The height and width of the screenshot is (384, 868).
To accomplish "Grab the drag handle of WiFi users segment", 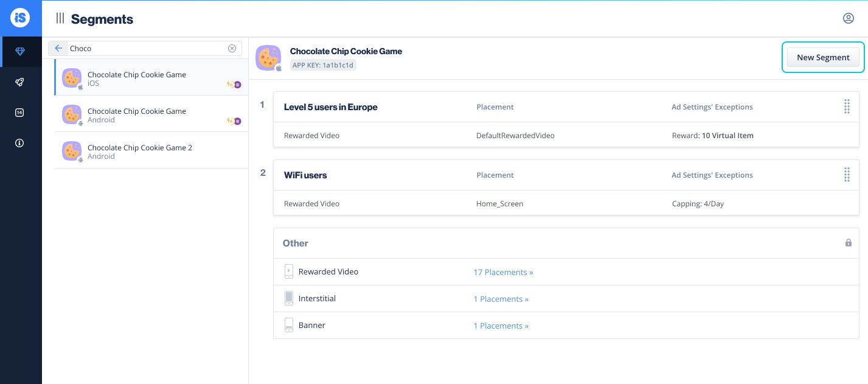I will [847, 175].
